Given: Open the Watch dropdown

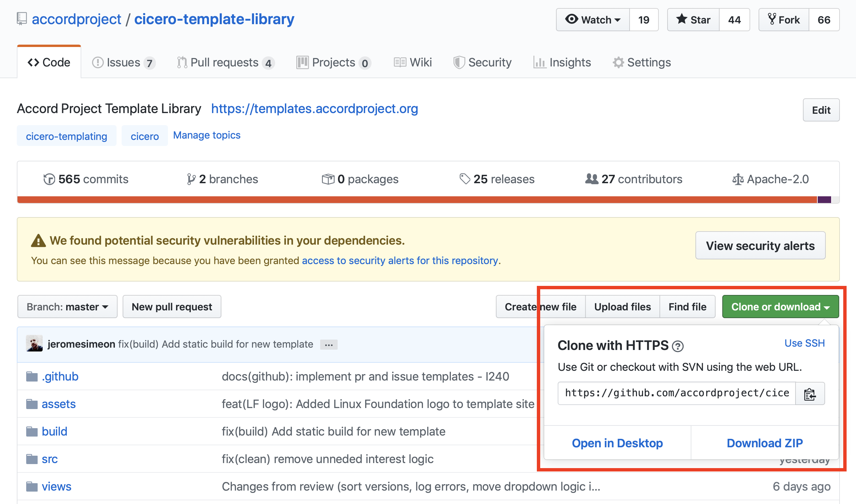Looking at the screenshot, I should click(x=593, y=20).
